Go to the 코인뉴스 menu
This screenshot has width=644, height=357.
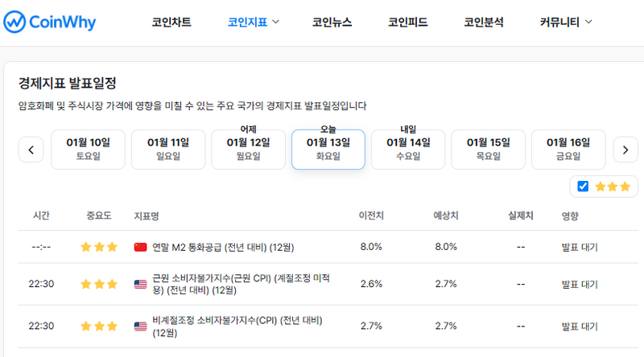[332, 23]
